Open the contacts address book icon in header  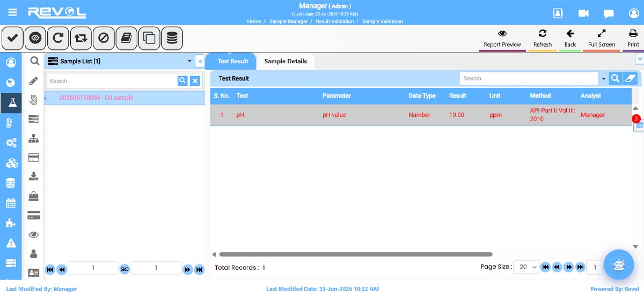click(x=558, y=13)
